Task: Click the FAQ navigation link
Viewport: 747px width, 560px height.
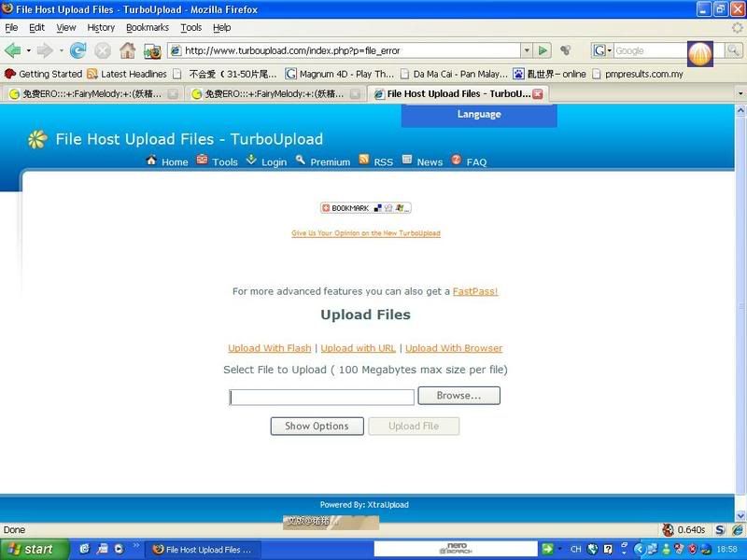Action: [476, 162]
